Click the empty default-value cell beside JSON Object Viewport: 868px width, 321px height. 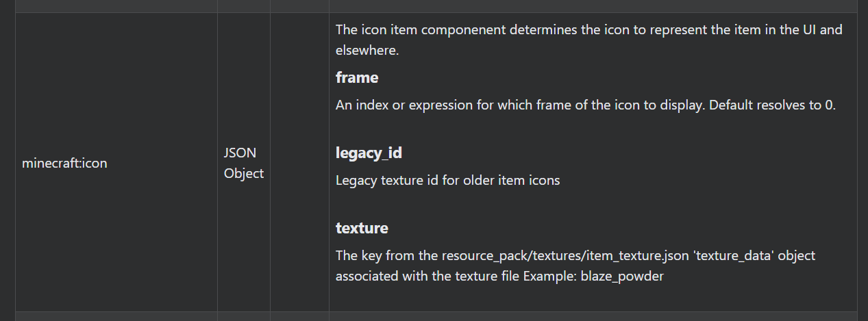pyautogui.click(x=299, y=163)
